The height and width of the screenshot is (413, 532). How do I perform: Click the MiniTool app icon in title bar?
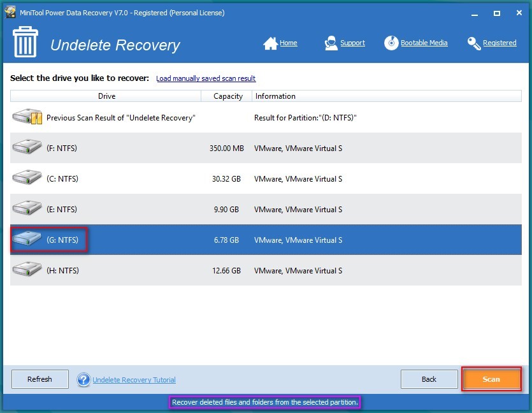pyautogui.click(x=11, y=12)
